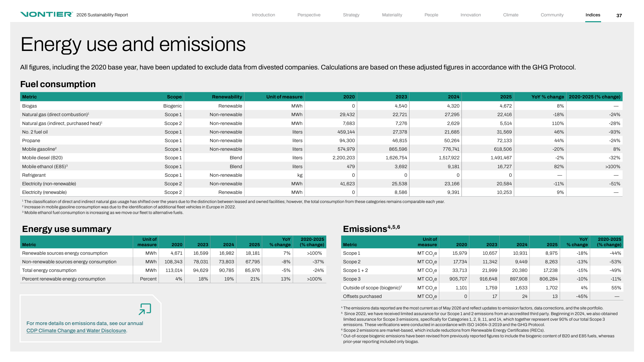644x362 pixels.
Task: Click the 'No. 2 fuel oil' metric
Action: pos(35,132)
